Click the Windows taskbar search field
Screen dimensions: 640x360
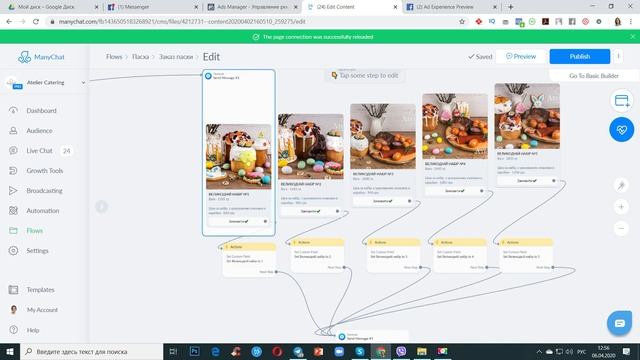(92, 351)
